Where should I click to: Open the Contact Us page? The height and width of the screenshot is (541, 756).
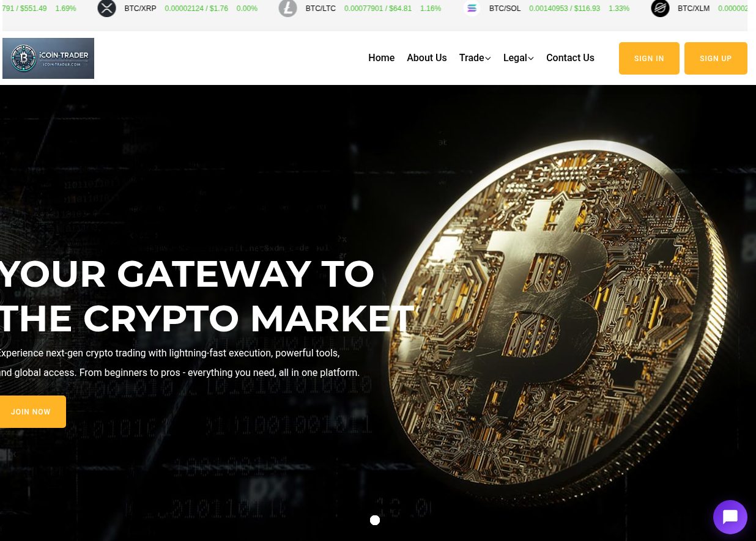(570, 58)
